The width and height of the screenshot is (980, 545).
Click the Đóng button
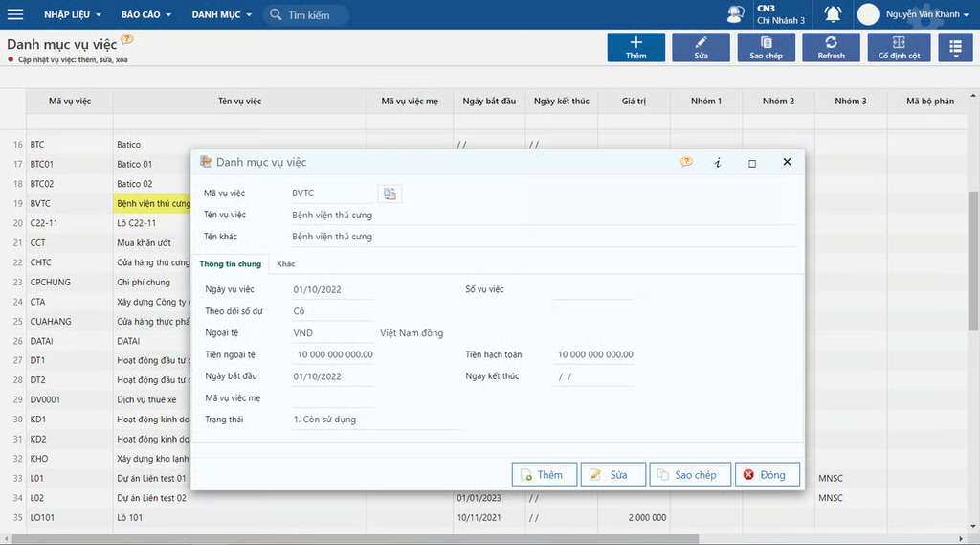767,475
